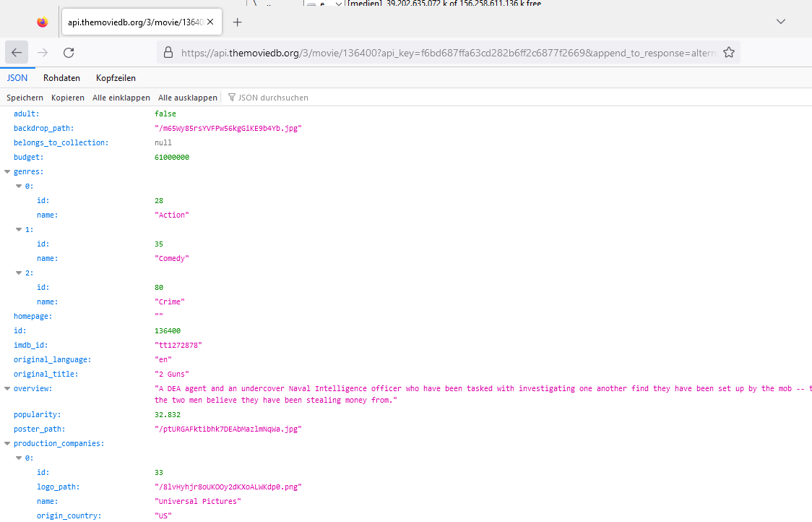Open a new tab with plus button
This screenshot has width=812, height=522.
pyautogui.click(x=237, y=22)
